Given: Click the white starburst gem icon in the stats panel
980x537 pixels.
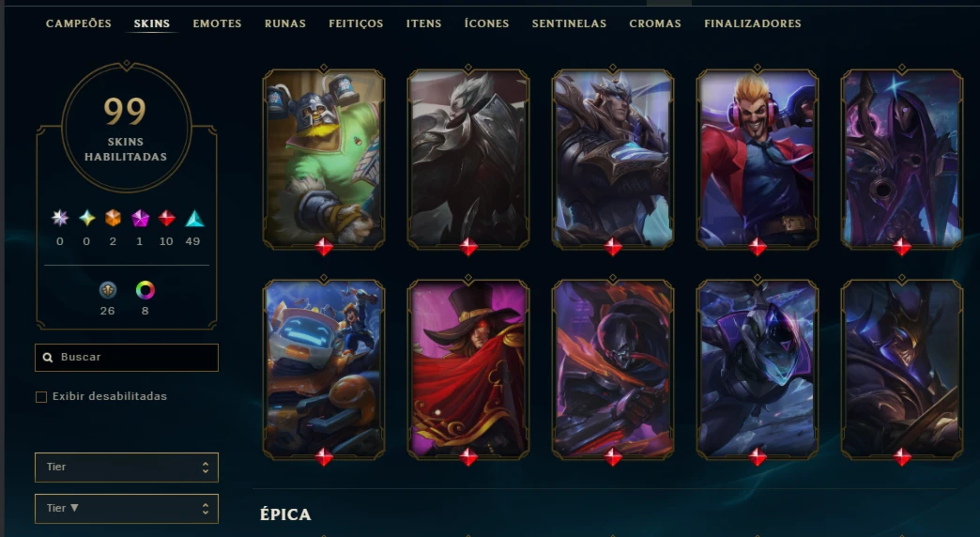Looking at the screenshot, I should coord(59,218).
